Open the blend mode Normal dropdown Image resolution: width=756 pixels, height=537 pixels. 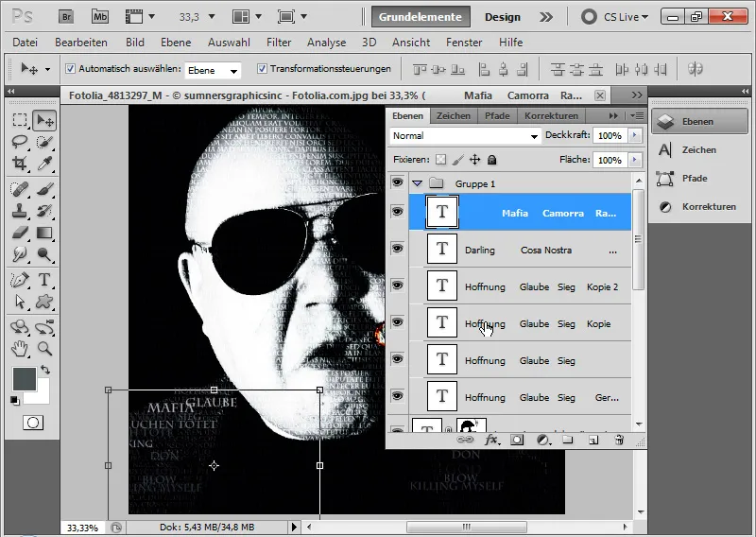pyautogui.click(x=465, y=136)
